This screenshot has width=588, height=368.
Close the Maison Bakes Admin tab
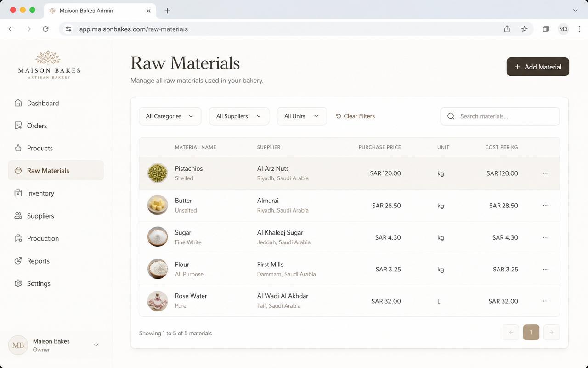(148, 11)
